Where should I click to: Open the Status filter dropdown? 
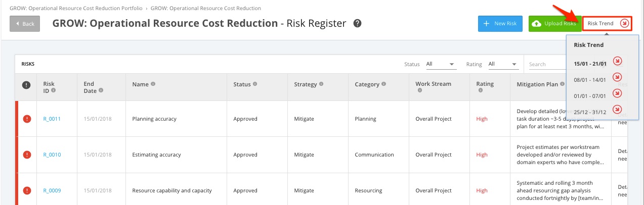coord(441,64)
